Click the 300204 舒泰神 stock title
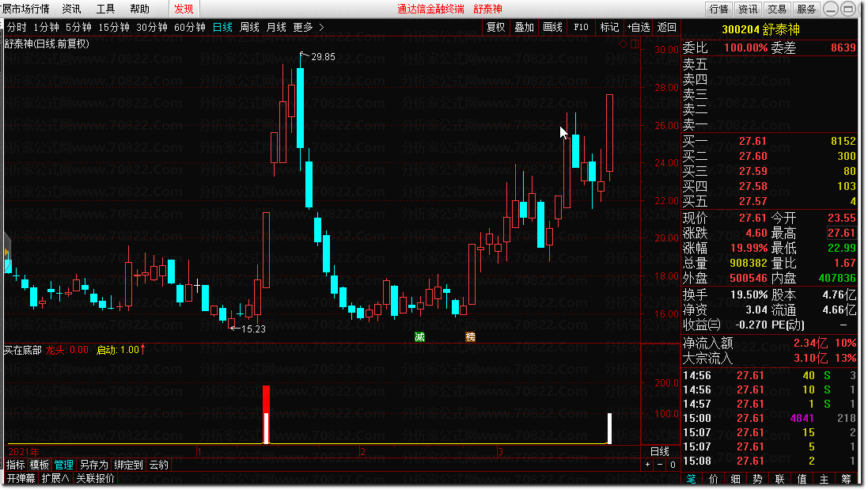 (760, 29)
